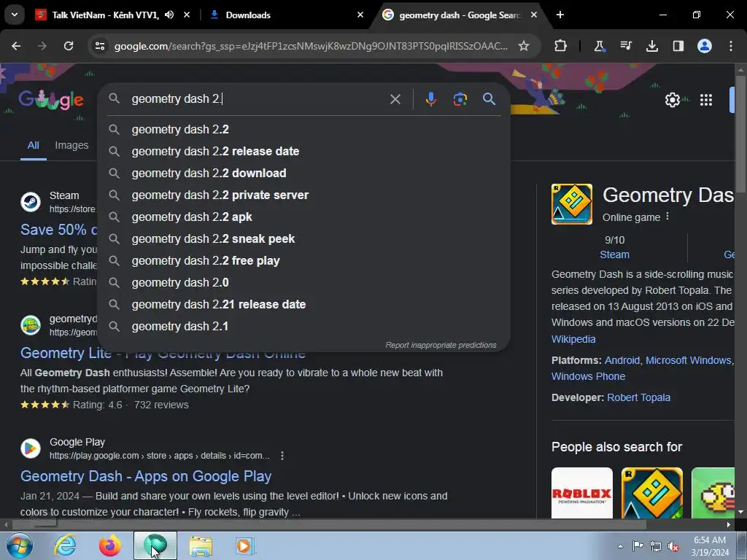
Task: Reload the current page
Action: [69, 46]
